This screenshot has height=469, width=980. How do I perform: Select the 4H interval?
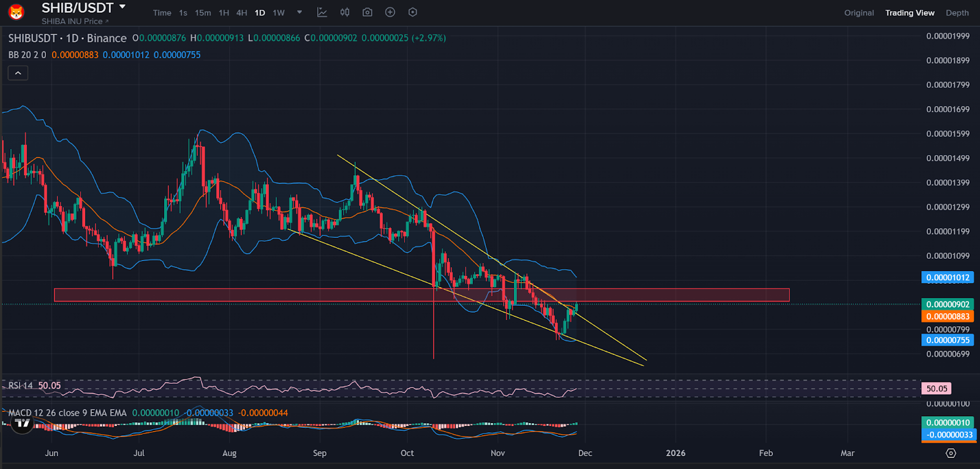pos(242,13)
